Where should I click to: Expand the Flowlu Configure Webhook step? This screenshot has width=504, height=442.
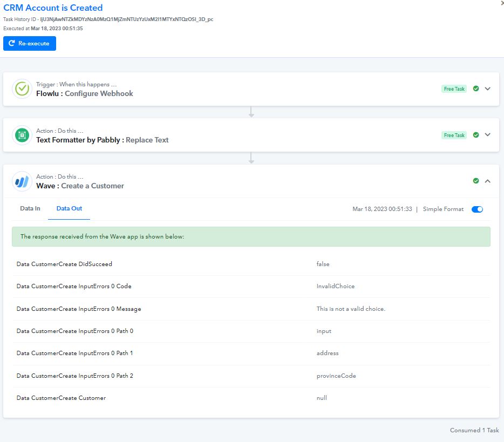pos(488,89)
